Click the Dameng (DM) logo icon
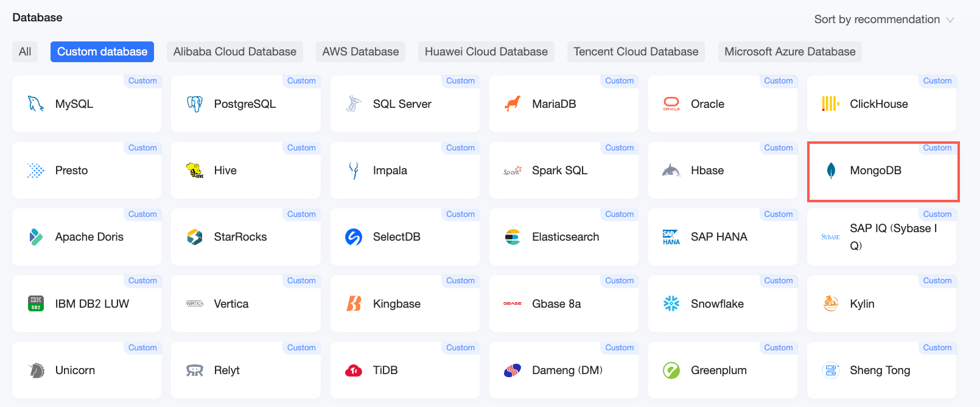 point(513,370)
